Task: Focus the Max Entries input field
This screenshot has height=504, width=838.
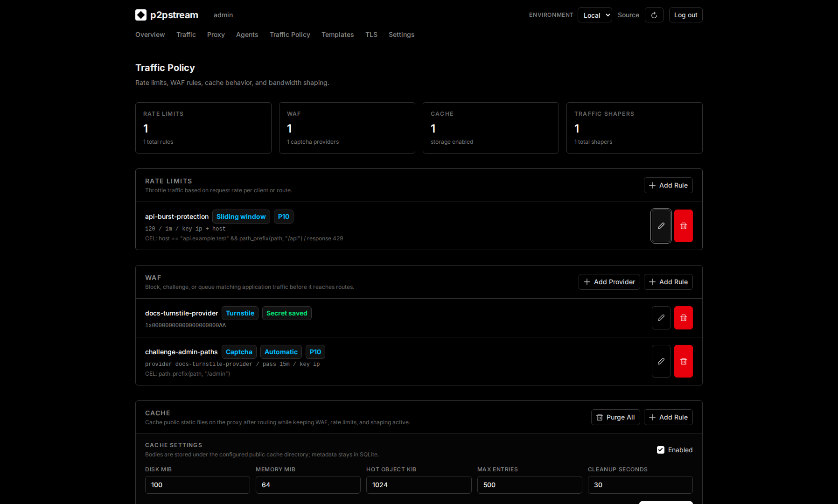Action: [530, 485]
